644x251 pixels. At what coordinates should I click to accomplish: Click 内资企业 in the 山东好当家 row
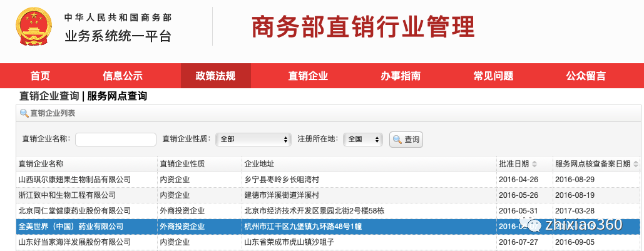175,242
